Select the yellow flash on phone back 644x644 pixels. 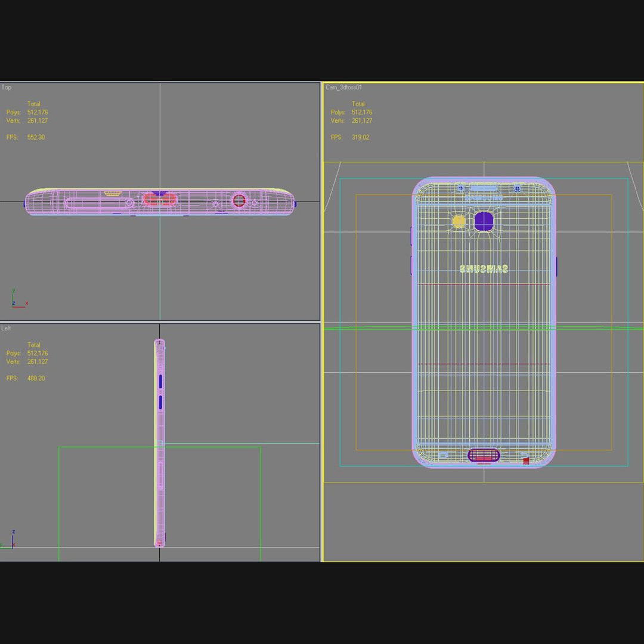(459, 221)
